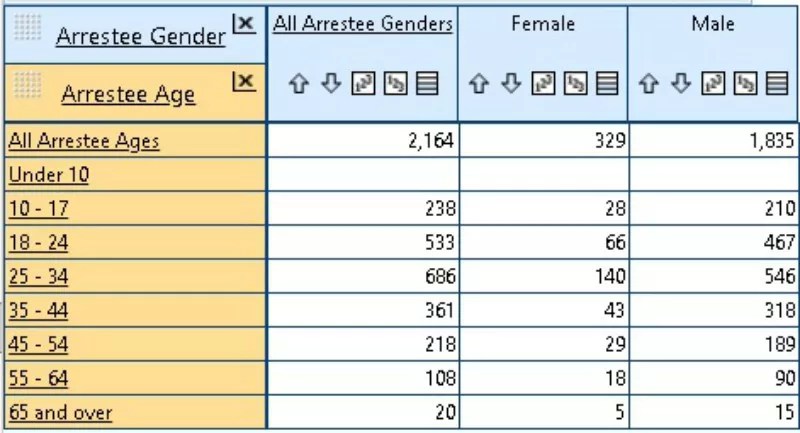800x433 pixels.
Task: Open the Arrestee Gender dimension link
Action: point(140,37)
